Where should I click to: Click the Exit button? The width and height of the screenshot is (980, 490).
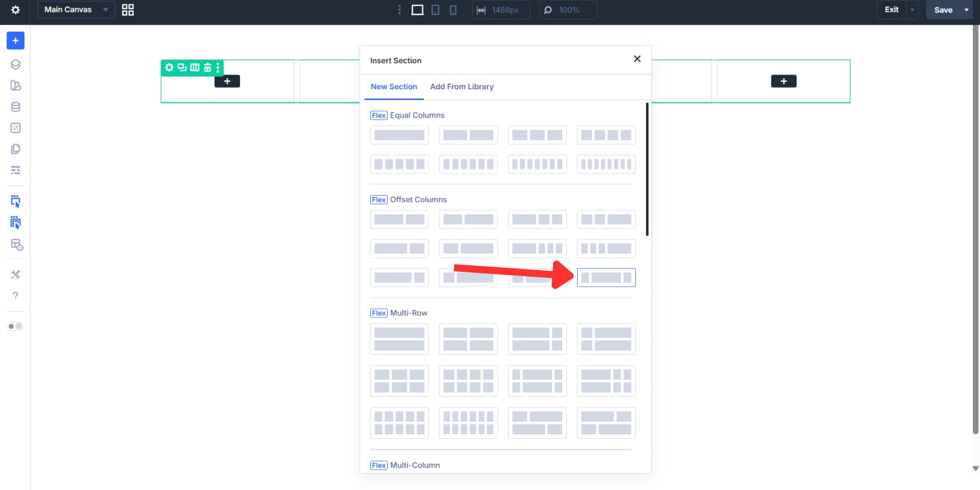pos(892,9)
